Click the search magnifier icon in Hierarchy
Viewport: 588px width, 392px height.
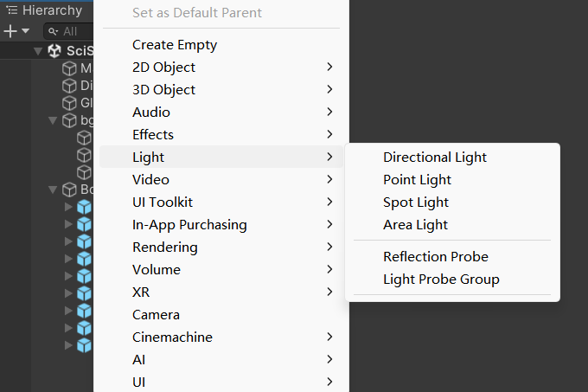click(x=53, y=31)
